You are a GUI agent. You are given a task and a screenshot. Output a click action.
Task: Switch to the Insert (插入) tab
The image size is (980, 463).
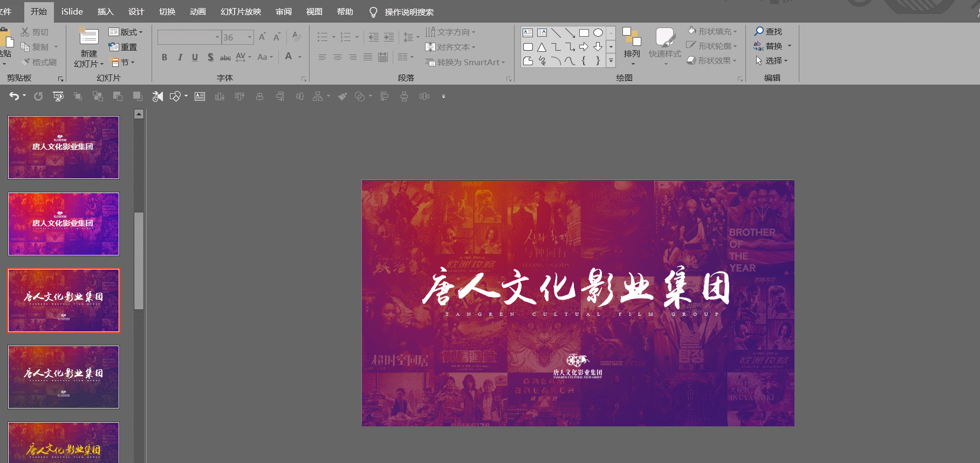[x=105, y=11]
